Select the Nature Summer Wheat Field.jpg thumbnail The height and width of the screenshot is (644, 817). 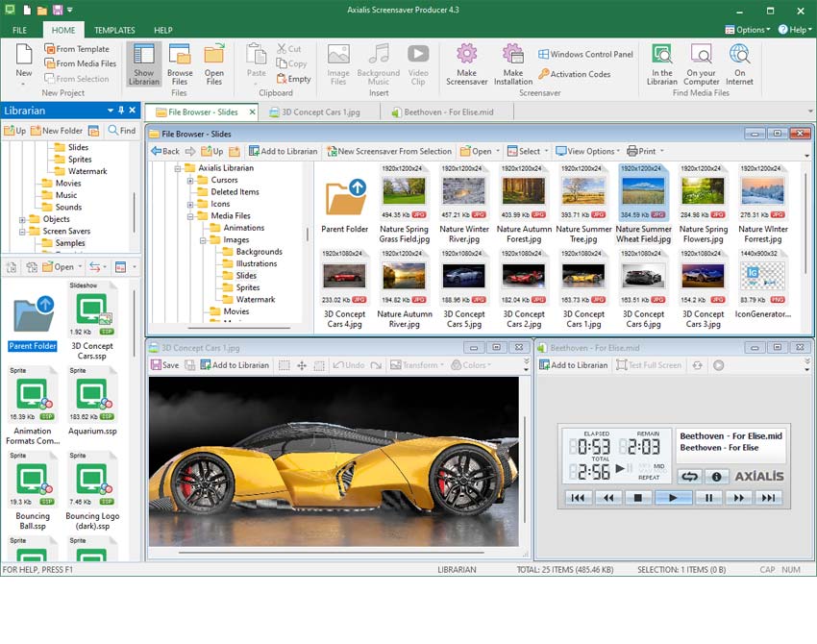(643, 205)
